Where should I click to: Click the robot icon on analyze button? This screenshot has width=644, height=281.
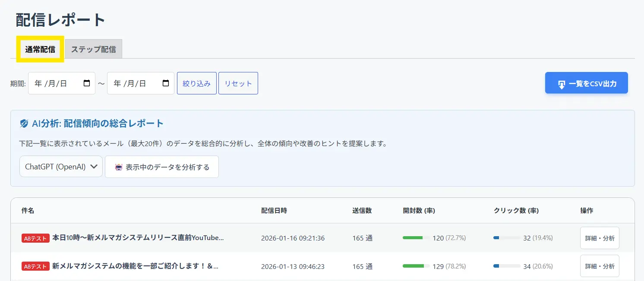pyautogui.click(x=119, y=167)
